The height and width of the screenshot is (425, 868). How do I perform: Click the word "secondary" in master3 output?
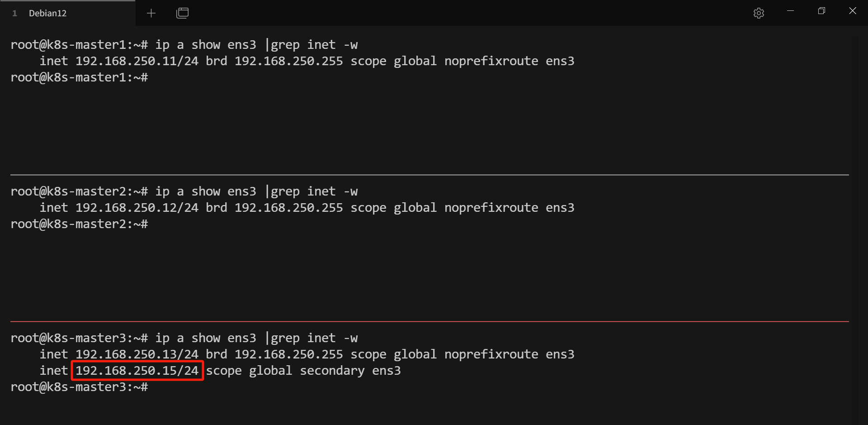pos(332,371)
